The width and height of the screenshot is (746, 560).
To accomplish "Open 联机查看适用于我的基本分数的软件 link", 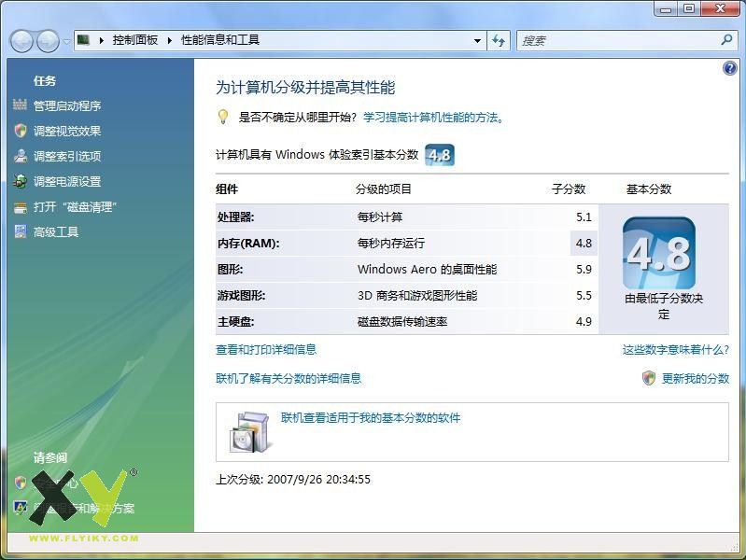I will pos(371,418).
